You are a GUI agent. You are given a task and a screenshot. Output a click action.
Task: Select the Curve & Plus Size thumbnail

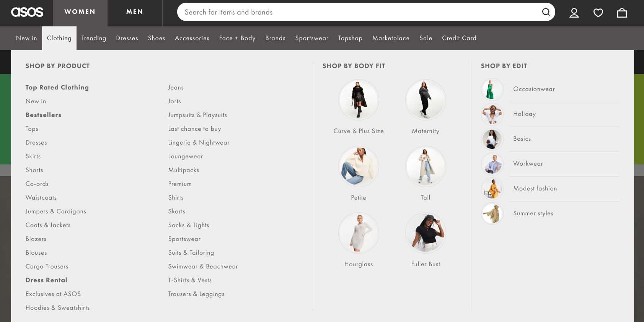click(x=359, y=100)
